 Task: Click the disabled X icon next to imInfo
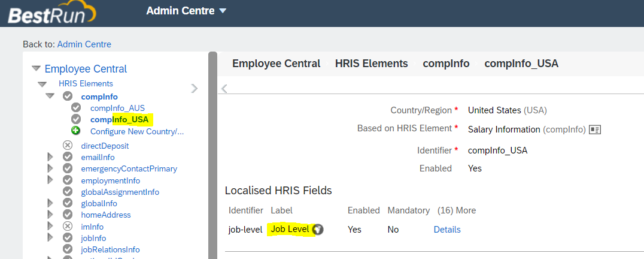pos(68,226)
